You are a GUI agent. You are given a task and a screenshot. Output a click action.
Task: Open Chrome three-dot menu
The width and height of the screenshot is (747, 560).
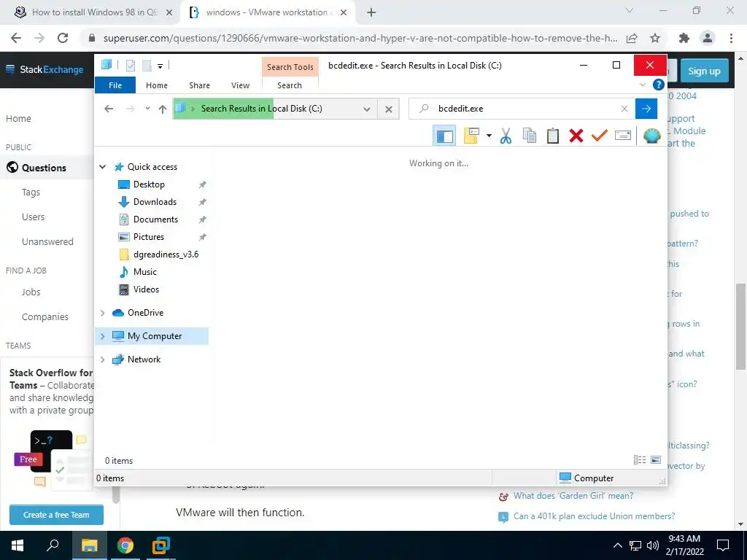731,38
